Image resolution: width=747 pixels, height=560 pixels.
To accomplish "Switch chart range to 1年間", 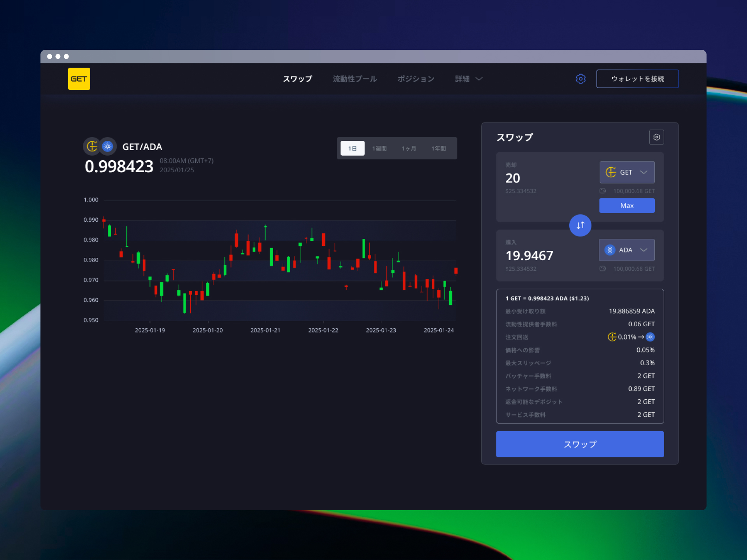I will click(x=438, y=148).
